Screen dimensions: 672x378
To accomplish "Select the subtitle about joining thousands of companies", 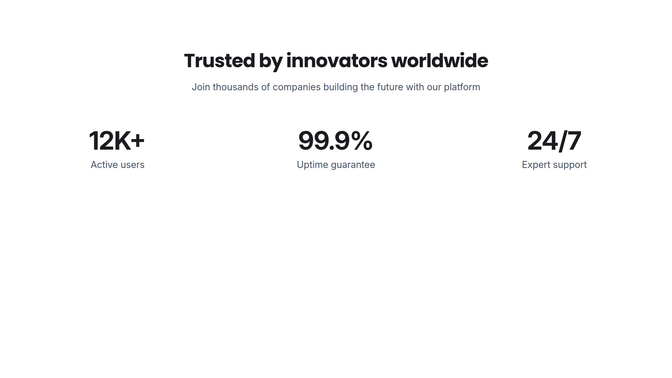I will (336, 87).
